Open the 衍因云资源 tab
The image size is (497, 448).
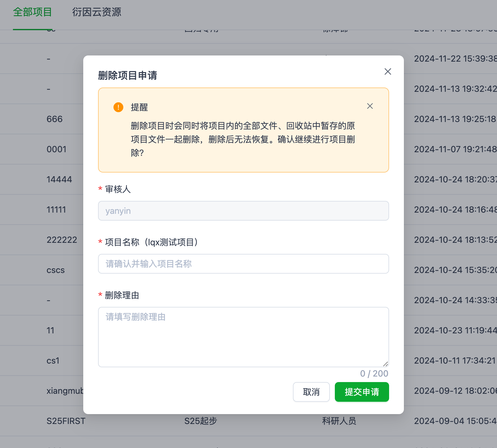pyautogui.click(x=97, y=12)
